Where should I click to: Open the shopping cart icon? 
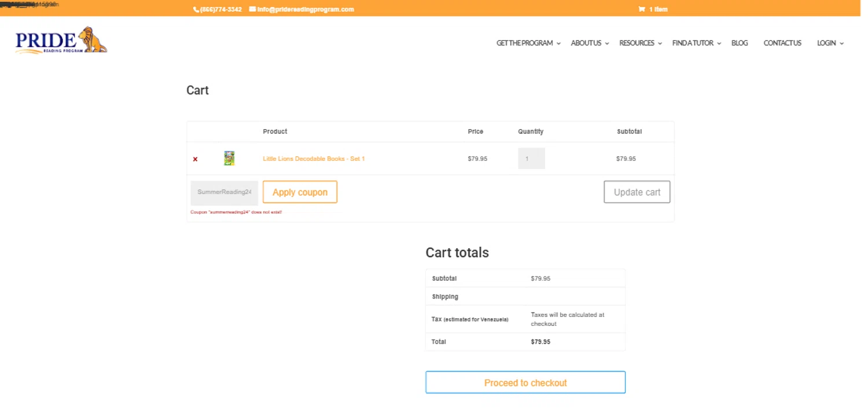pyautogui.click(x=641, y=9)
